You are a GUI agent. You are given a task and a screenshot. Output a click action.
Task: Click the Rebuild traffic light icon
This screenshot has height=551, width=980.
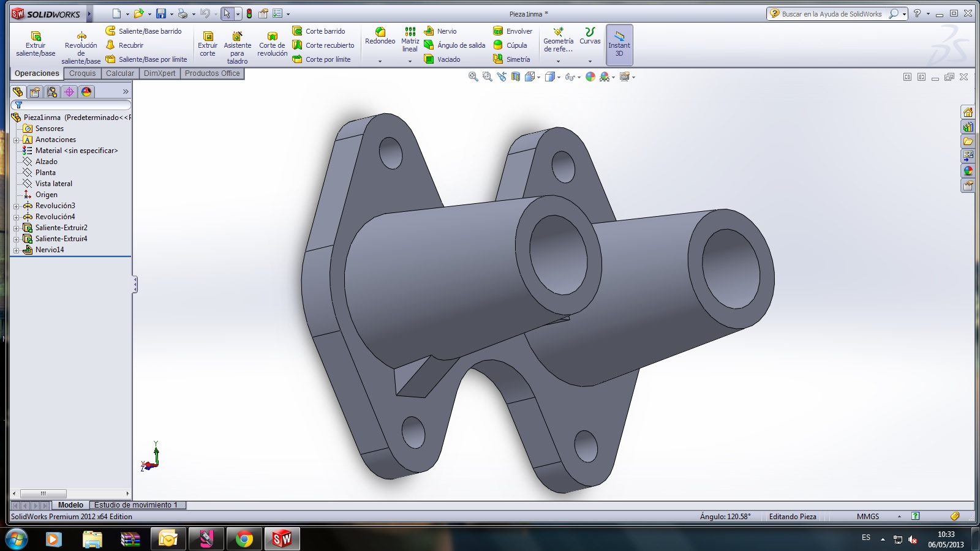point(249,13)
